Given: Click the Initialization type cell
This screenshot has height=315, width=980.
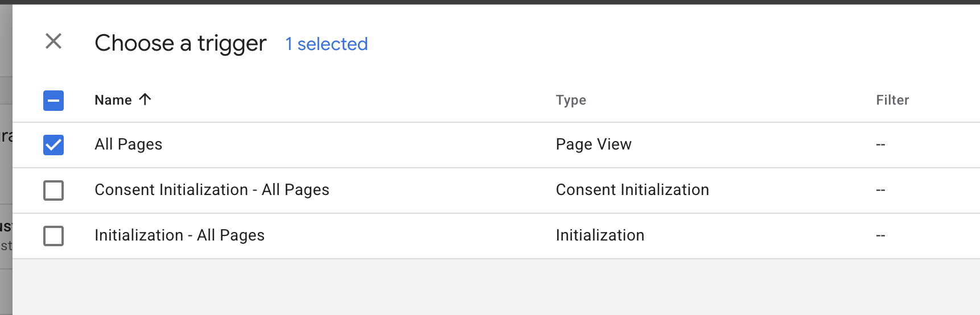Looking at the screenshot, I should 600,235.
